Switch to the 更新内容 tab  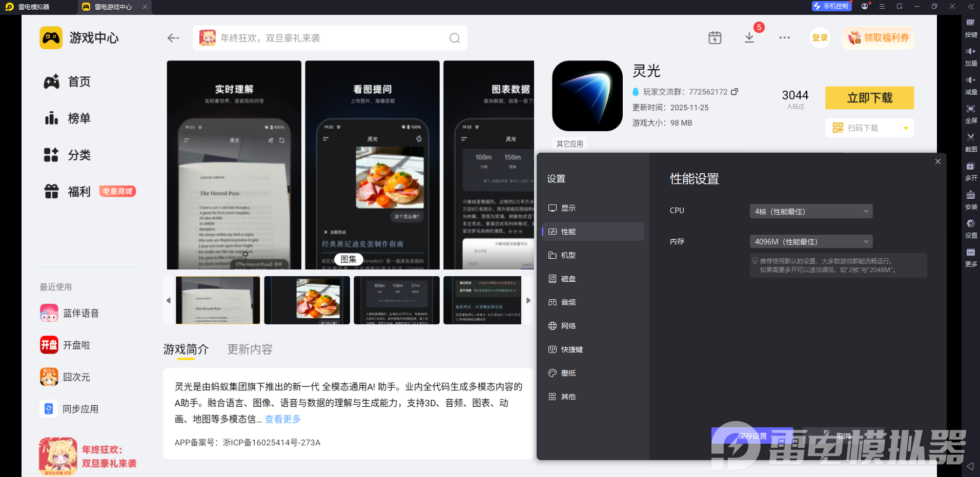[250, 349]
